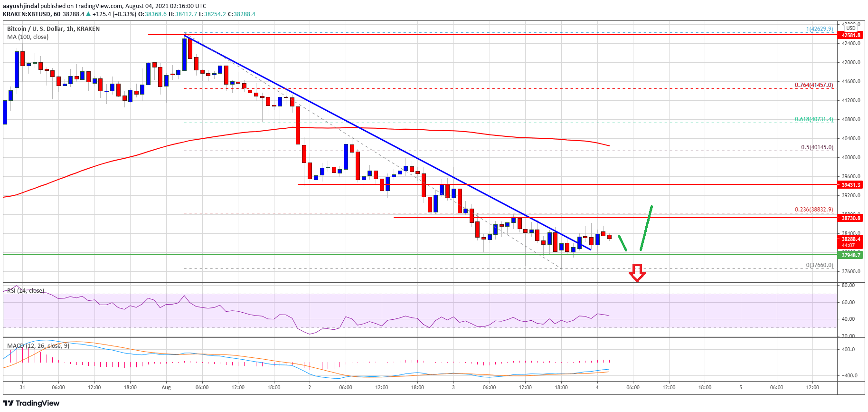Click the 0(37660.0) Fibonacci level label
Viewport: 868px width, 412px height.
click(x=820, y=265)
